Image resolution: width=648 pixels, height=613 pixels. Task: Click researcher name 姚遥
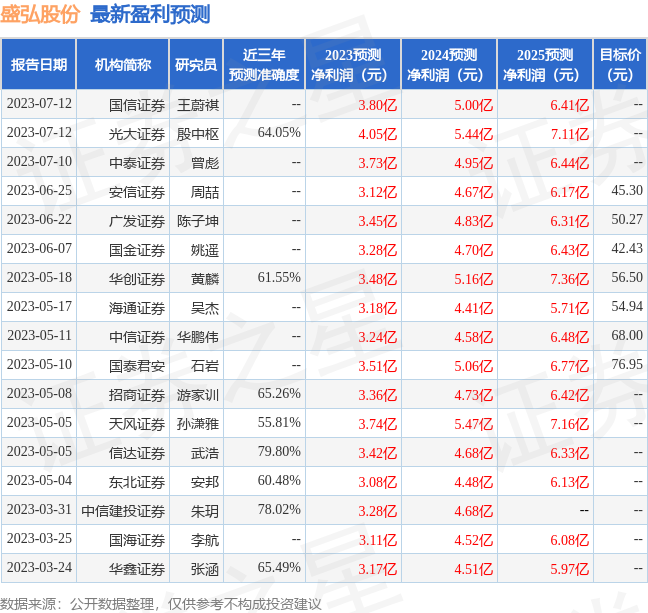click(x=205, y=250)
